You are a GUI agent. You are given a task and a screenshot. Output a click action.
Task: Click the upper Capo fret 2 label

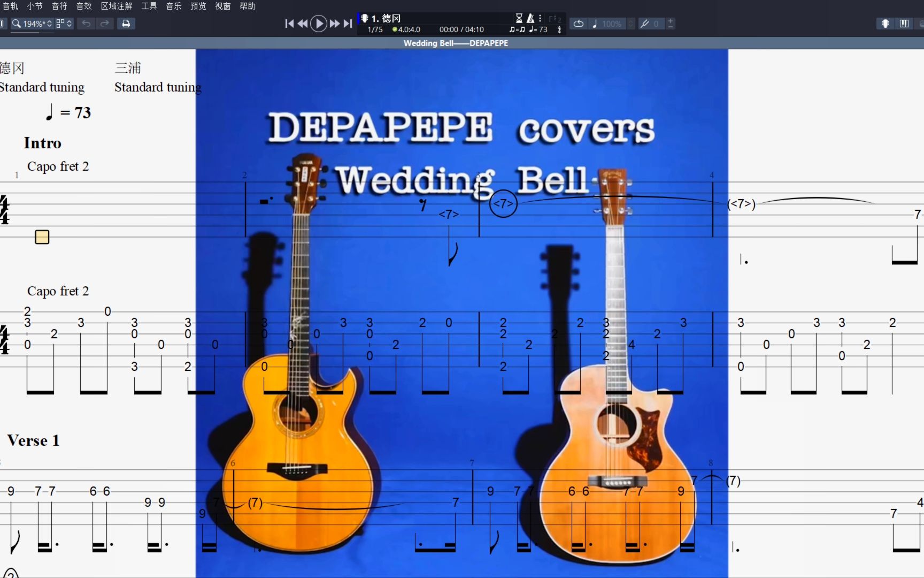[x=58, y=166]
